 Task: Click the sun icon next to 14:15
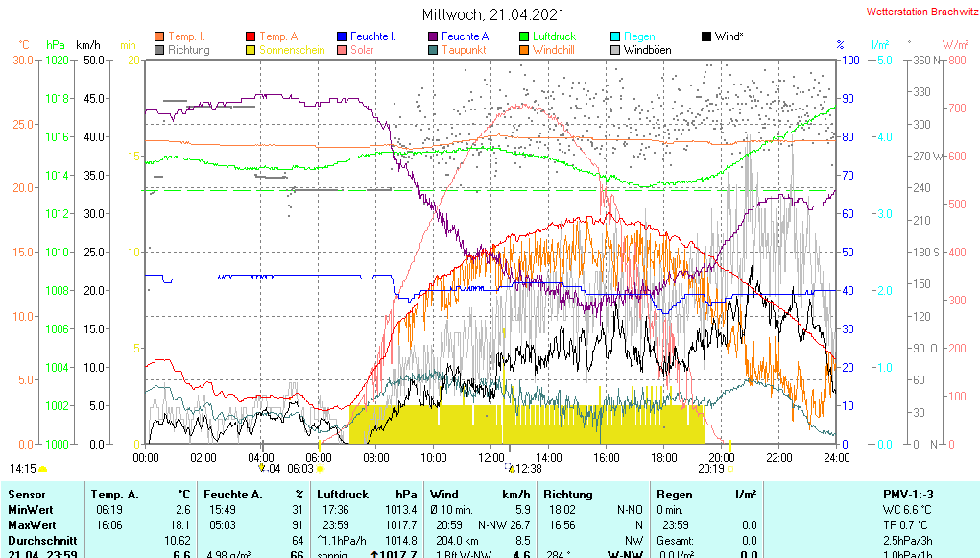pyautogui.click(x=43, y=469)
